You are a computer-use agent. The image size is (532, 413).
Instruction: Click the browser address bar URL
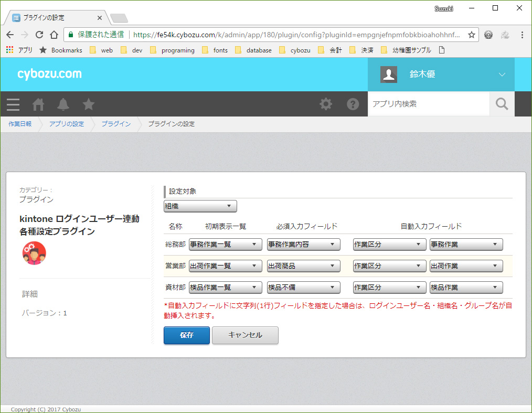coord(296,35)
